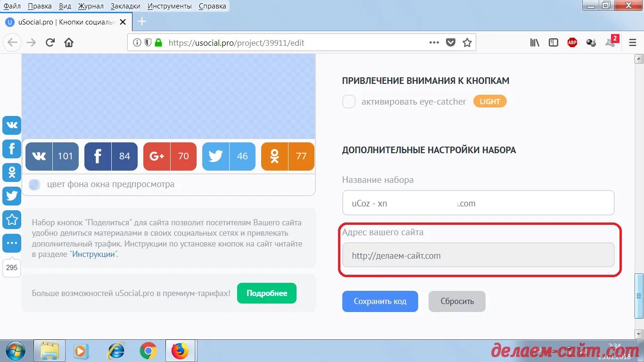Pick preview window background color swatch
This screenshot has height=362, width=644.
pyautogui.click(x=34, y=185)
